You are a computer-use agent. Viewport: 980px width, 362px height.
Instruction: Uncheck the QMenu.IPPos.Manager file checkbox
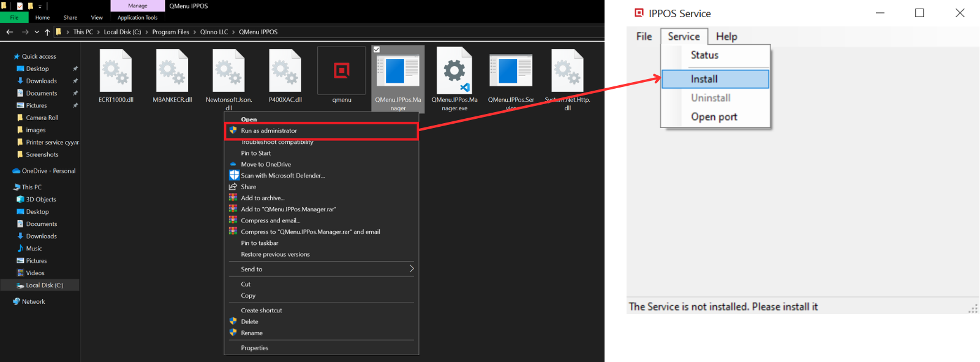[x=377, y=50]
